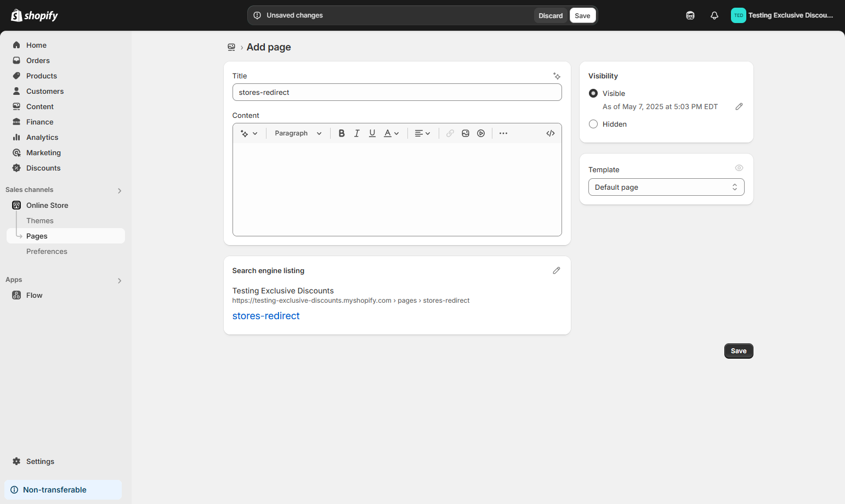Open the Sidekick assistant icon in top bar
The width and height of the screenshot is (845, 504).
[690, 15]
